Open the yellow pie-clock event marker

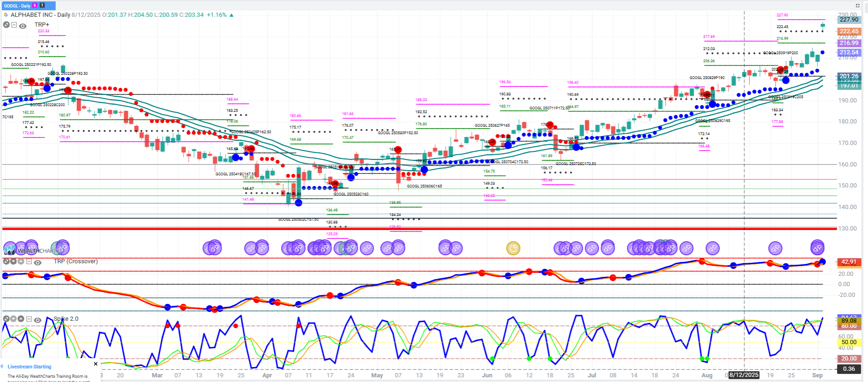513,248
